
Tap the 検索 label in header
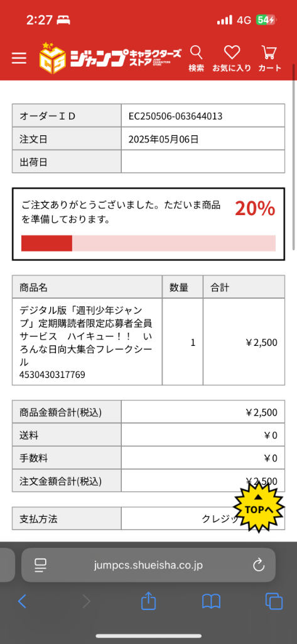197,68
